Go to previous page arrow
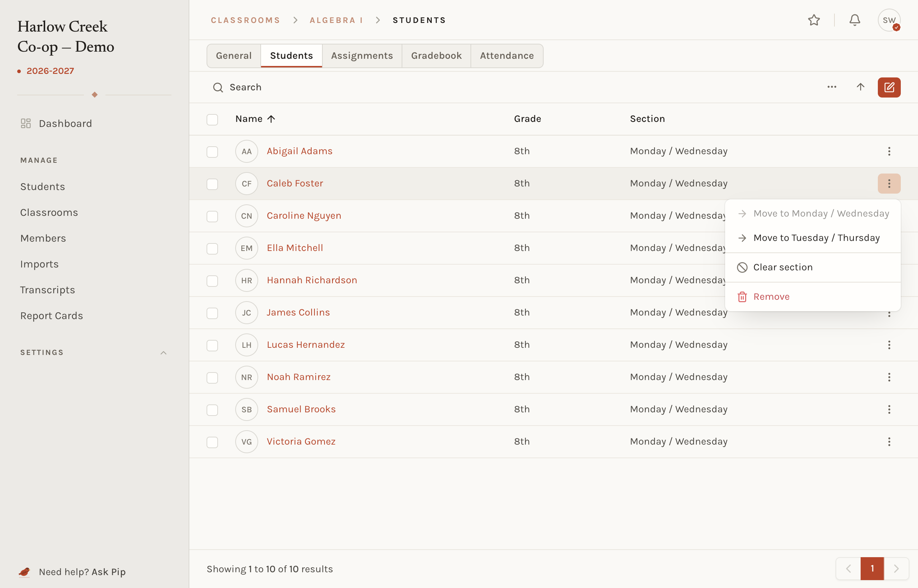This screenshot has width=918, height=588. (848, 569)
